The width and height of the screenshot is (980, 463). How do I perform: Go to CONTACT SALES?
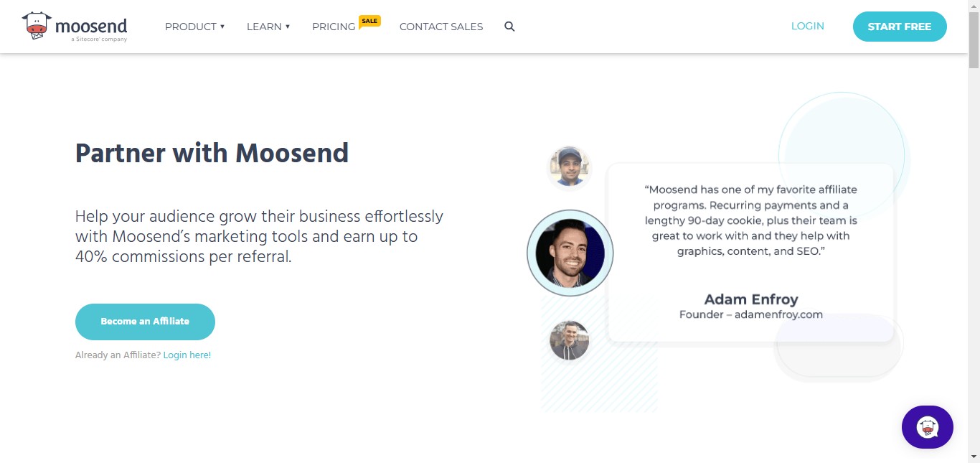441,27
